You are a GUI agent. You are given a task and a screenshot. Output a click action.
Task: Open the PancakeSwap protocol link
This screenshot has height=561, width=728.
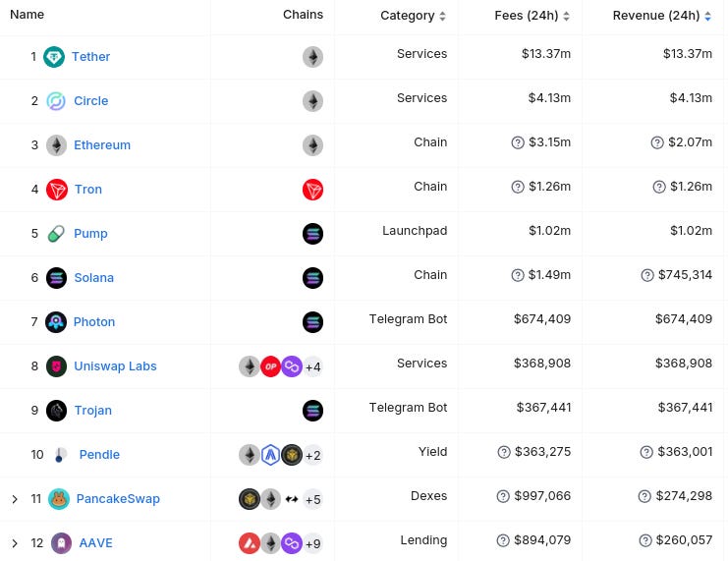[x=118, y=499]
